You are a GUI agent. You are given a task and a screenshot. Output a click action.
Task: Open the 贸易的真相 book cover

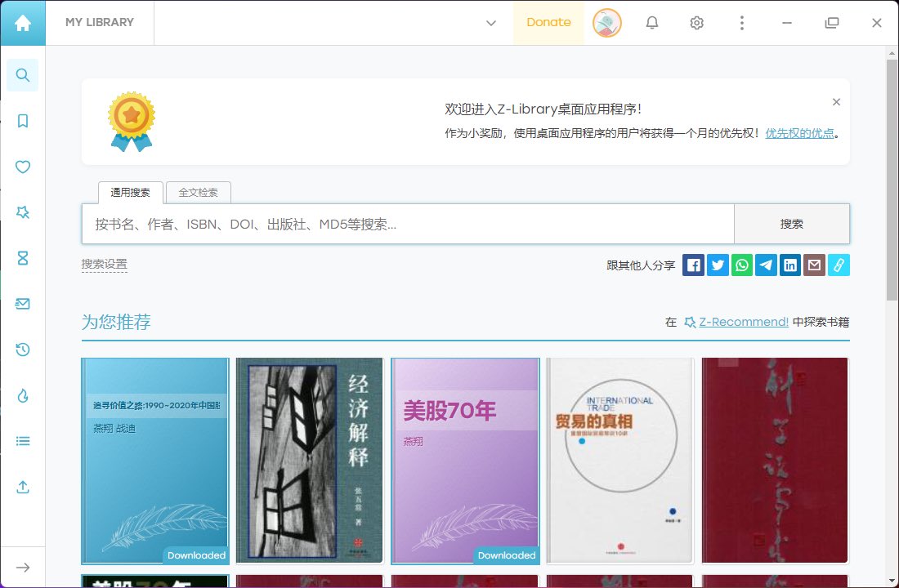pos(619,461)
